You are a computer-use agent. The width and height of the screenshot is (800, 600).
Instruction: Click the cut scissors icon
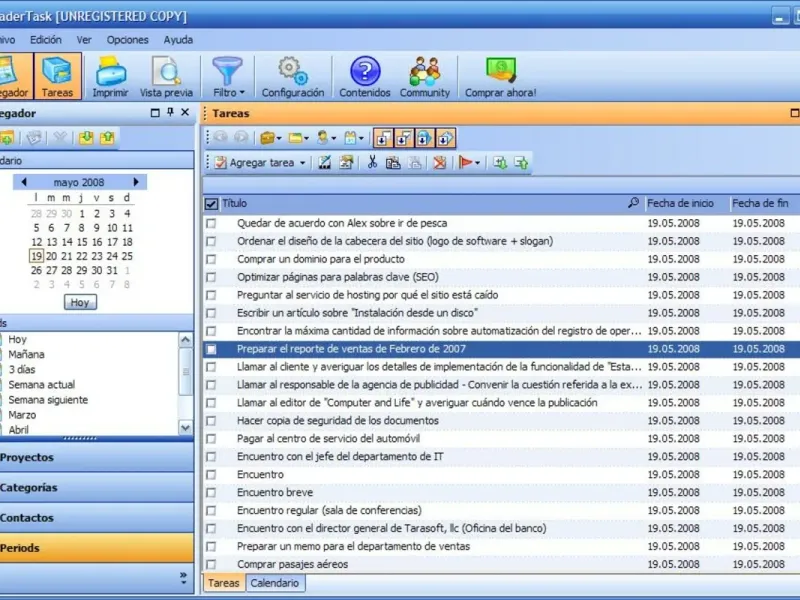pyautogui.click(x=372, y=163)
